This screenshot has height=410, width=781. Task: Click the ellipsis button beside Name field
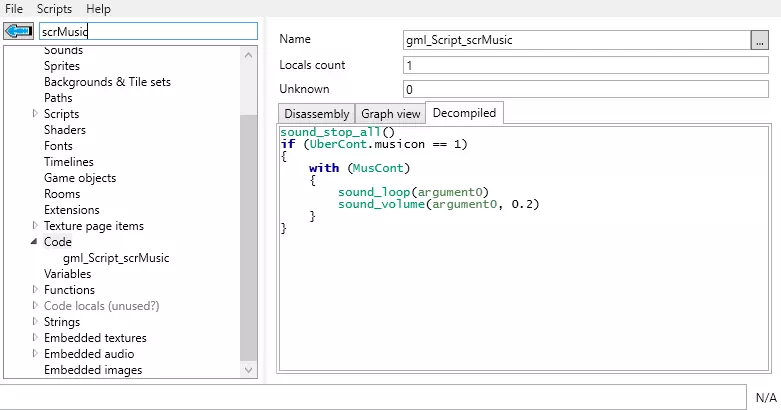pyautogui.click(x=760, y=40)
